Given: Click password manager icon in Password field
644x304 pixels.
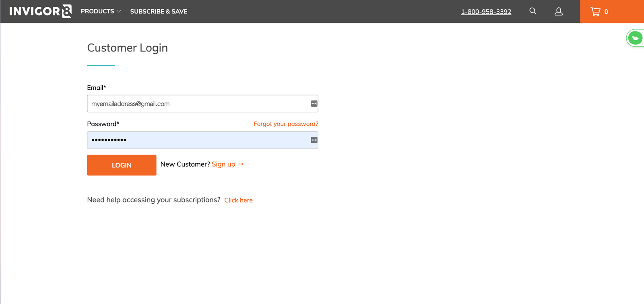Looking at the screenshot, I should point(314,140).
